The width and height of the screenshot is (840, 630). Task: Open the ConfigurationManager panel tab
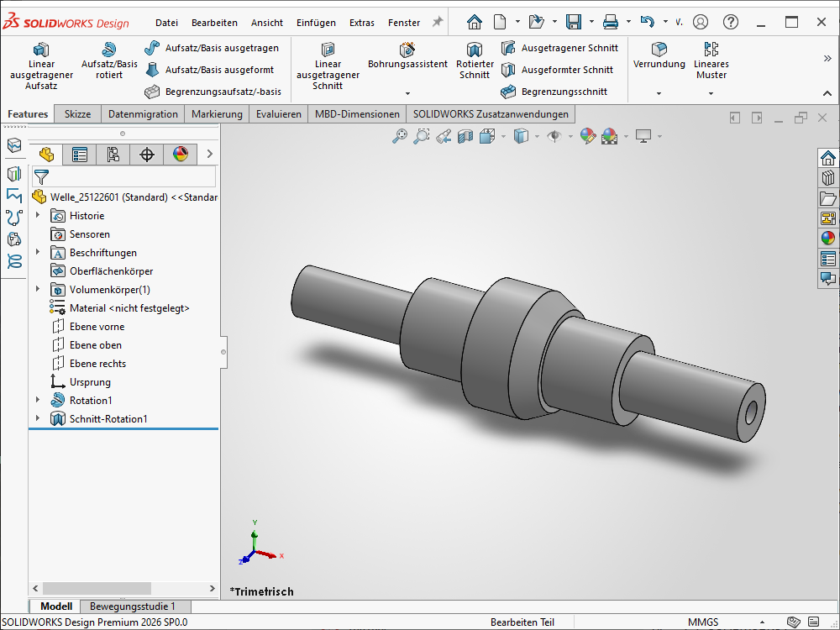[113, 155]
